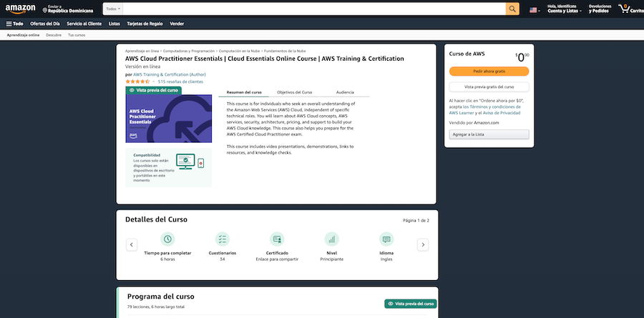Switch to Objetivos del Curso tab
Screen dimensions: 644x318
pyautogui.click(x=295, y=92)
